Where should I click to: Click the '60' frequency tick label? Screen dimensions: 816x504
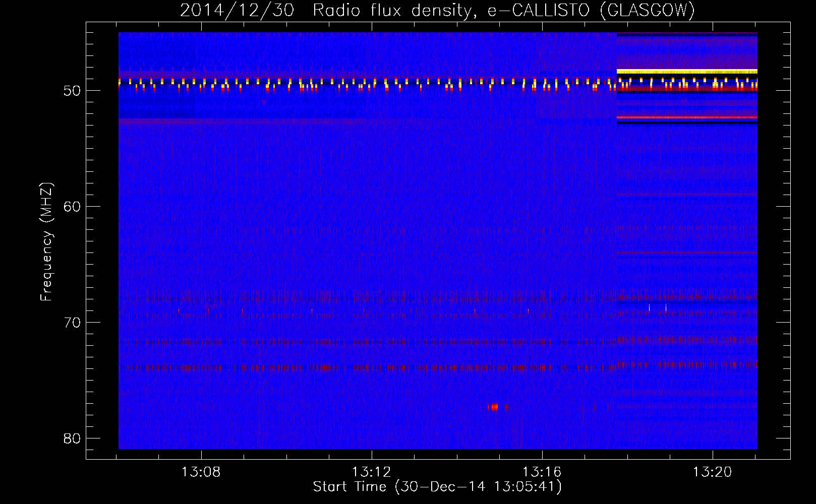click(72, 207)
